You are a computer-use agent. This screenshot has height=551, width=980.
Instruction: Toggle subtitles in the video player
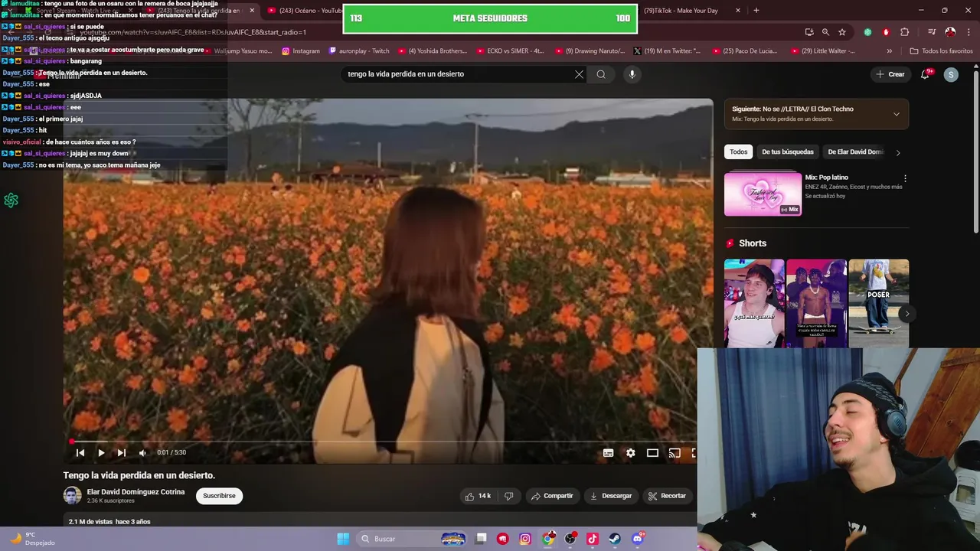point(608,453)
